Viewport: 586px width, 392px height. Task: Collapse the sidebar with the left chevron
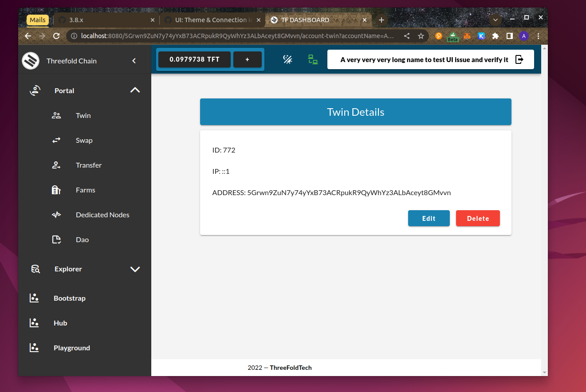click(134, 61)
